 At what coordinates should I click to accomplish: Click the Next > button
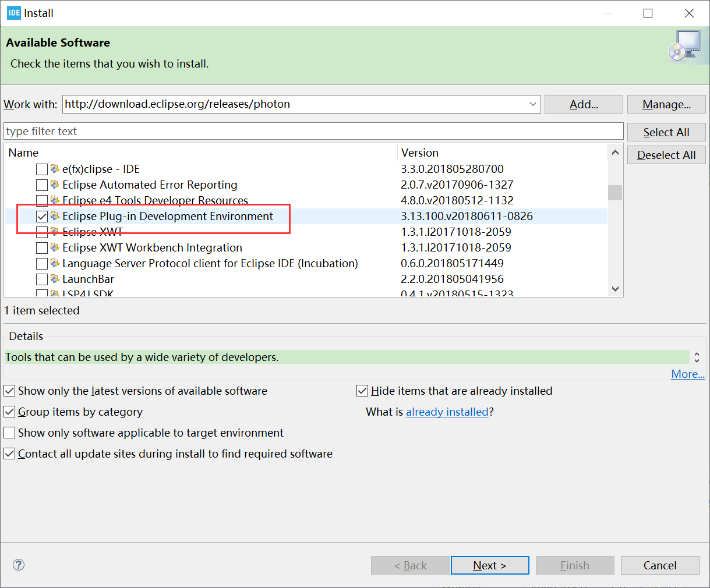(x=490, y=565)
